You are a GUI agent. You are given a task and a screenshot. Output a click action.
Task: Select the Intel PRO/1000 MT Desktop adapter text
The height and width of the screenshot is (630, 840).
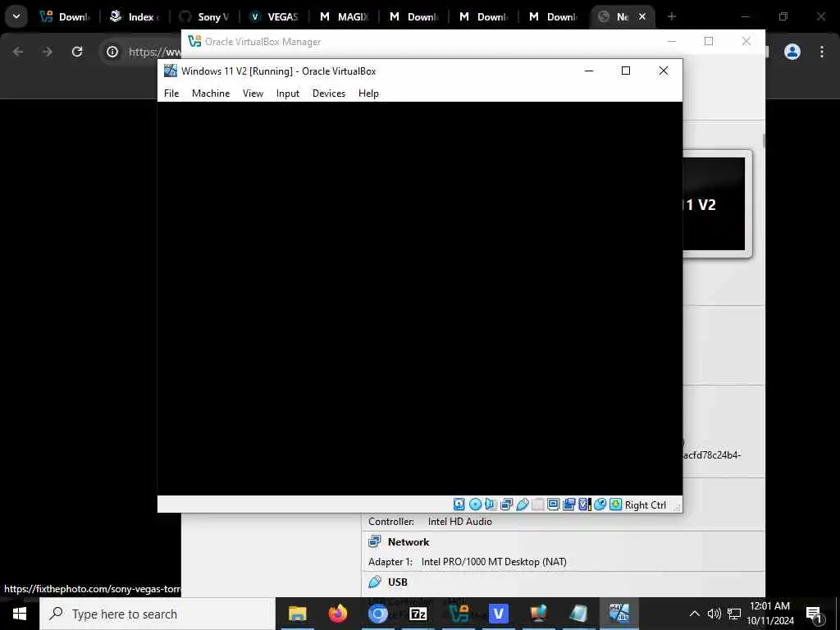pos(494,562)
